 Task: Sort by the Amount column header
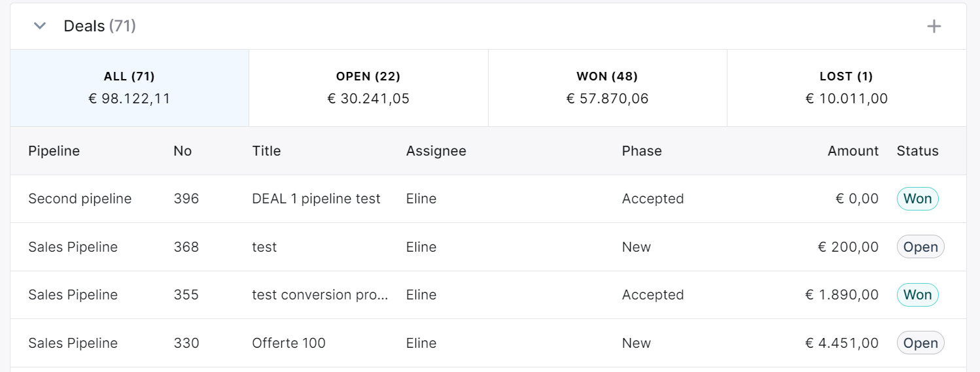coord(853,151)
